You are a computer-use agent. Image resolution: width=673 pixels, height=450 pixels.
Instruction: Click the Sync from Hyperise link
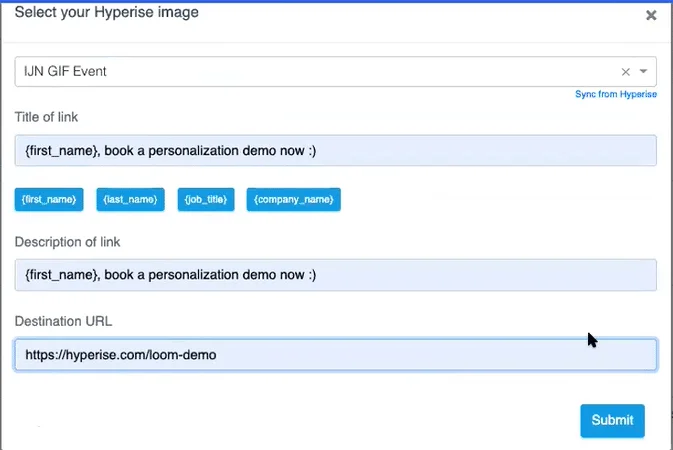point(615,94)
